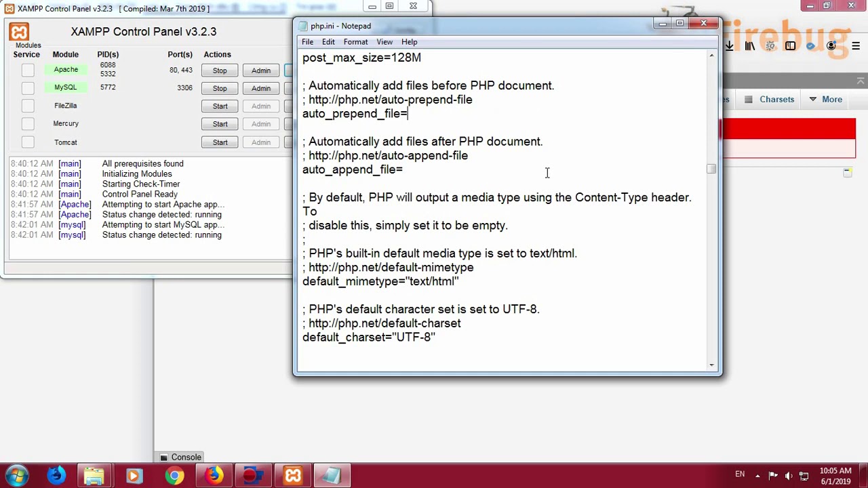This screenshot has width=868, height=488.
Task: Stop the Apache module
Action: click(x=220, y=70)
